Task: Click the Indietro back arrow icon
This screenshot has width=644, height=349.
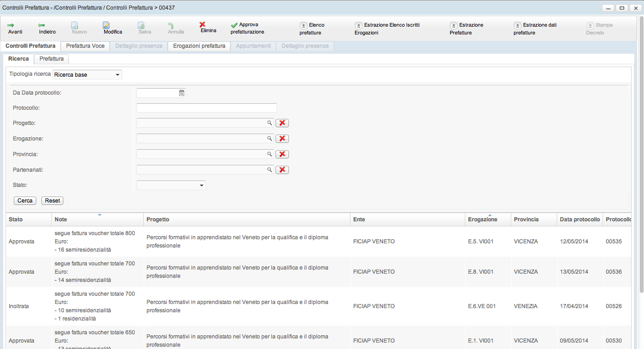Action: [x=41, y=25]
